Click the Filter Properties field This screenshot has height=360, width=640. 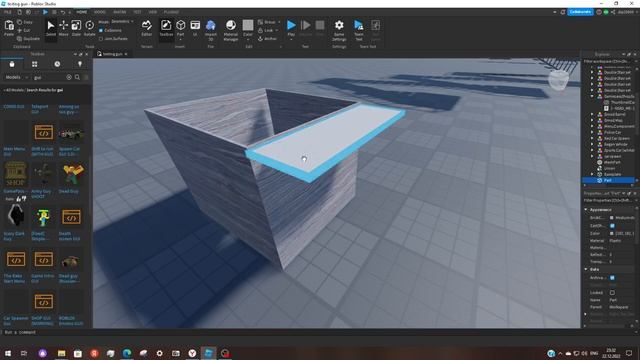(x=608, y=200)
